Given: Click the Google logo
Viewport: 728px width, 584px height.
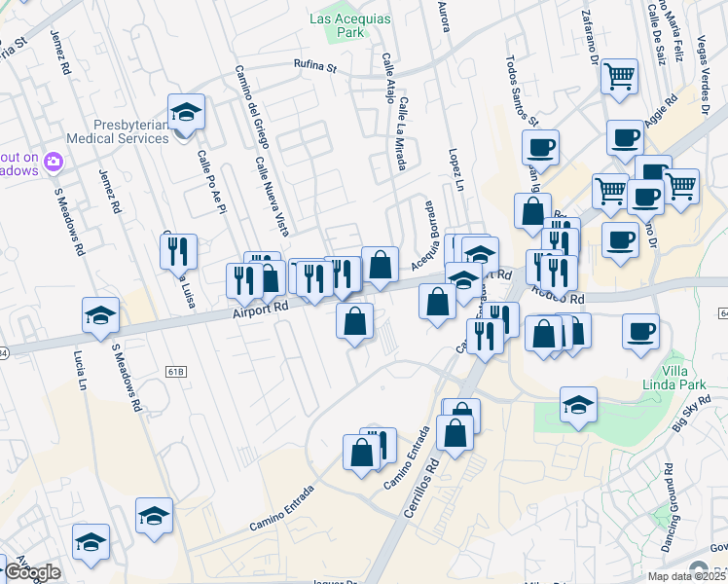Looking at the screenshot, I should pyautogui.click(x=31, y=572).
